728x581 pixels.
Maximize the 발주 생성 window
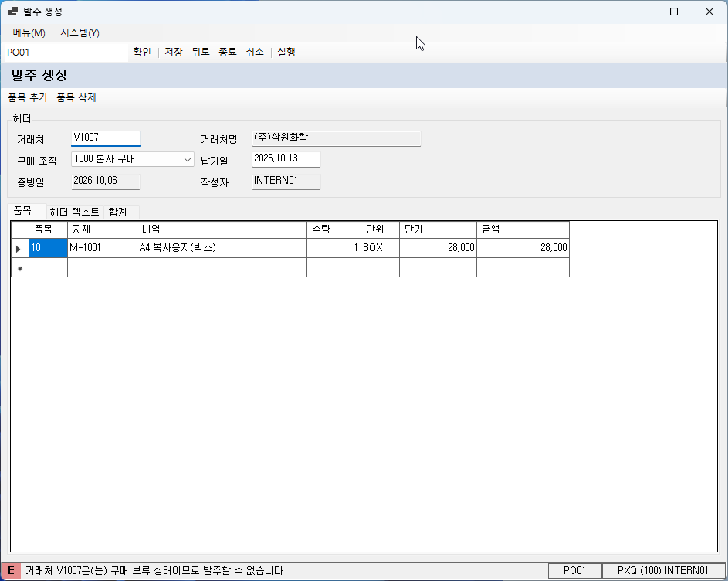coord(674,12)
